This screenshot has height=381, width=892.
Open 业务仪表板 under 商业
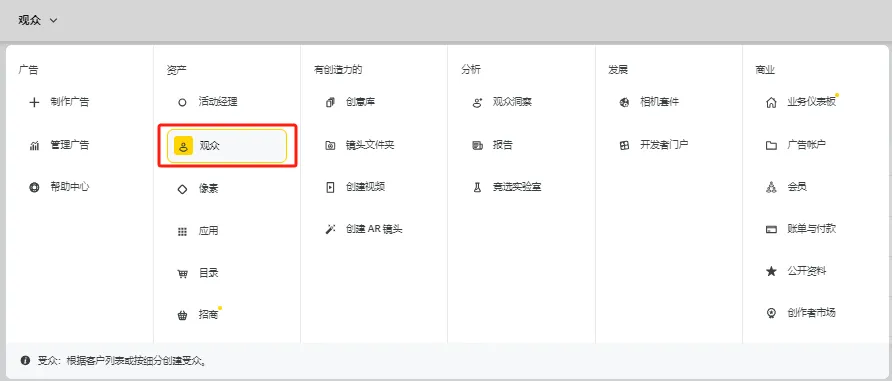[x=812, y=102]
